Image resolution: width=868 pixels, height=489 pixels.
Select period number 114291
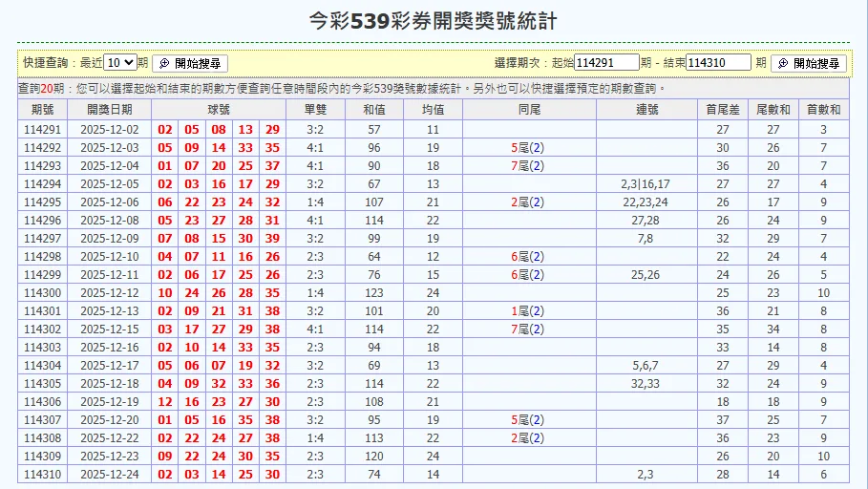click(43, 130)
